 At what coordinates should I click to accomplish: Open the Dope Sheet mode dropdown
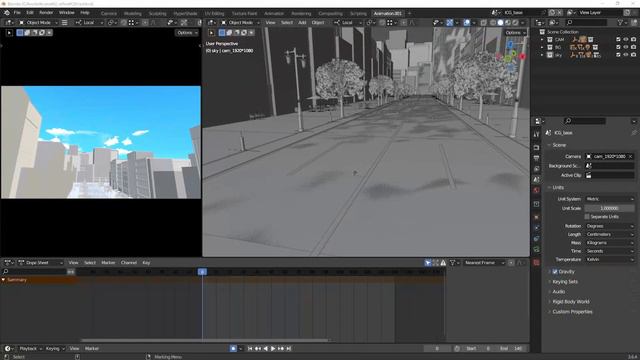coord(40,262)
